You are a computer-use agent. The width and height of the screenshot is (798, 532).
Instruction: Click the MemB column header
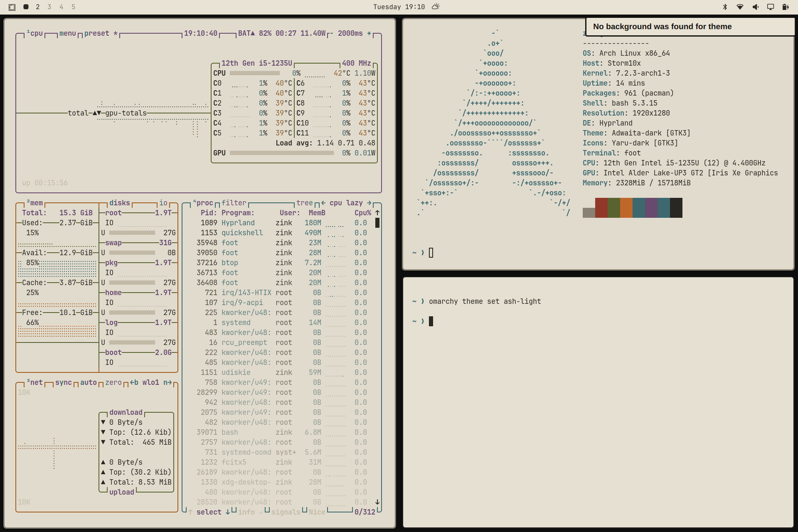click(317, 213)
